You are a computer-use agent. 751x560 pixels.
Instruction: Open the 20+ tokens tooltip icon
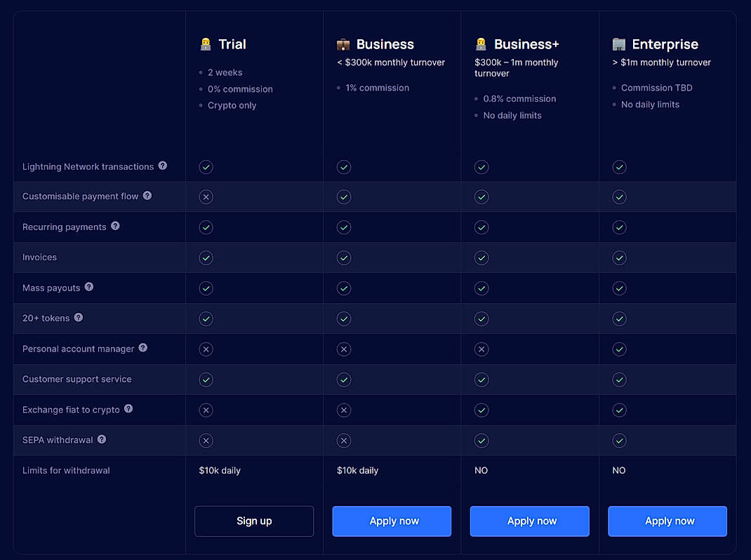point(78,317)
